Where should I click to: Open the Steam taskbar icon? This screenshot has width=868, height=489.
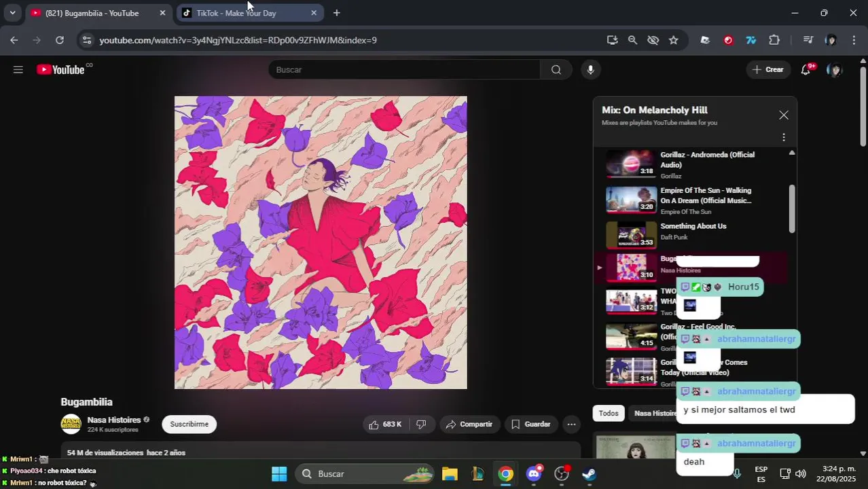[590, 474]
